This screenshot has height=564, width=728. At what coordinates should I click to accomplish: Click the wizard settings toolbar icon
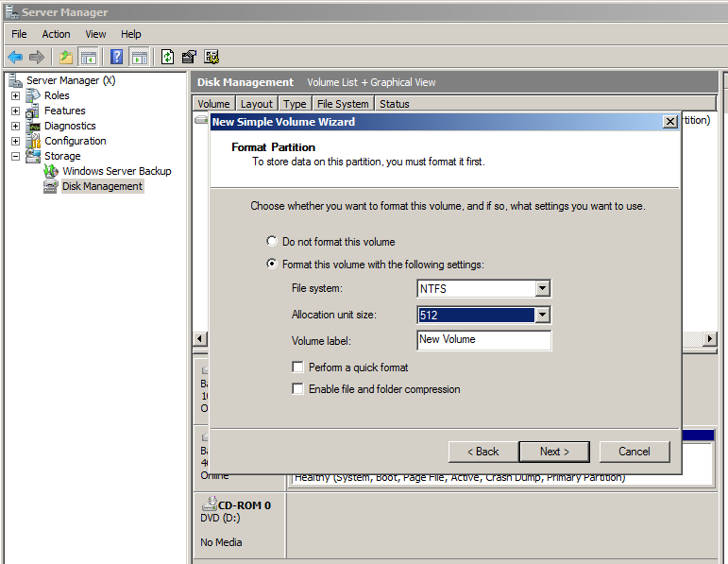212,57
